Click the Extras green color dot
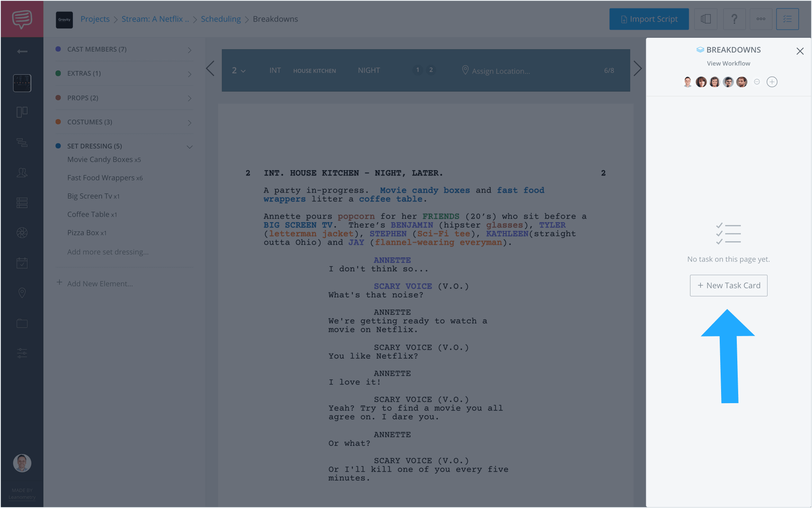812x508 pixels. (x=58, y=73)
